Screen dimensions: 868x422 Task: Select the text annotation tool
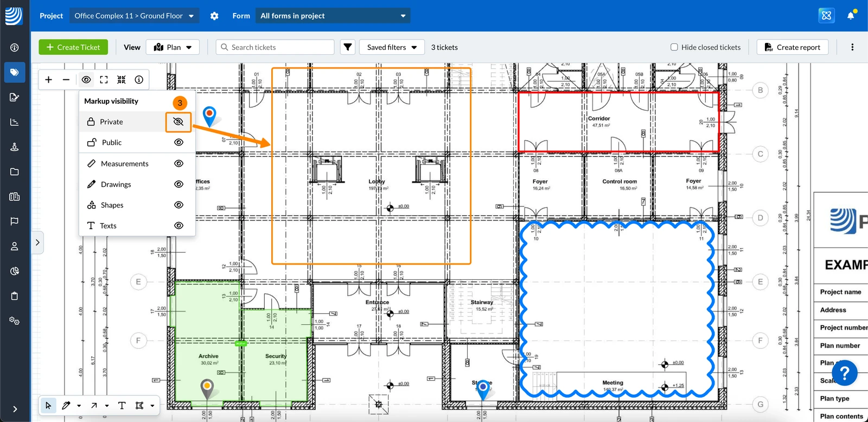pos(122,405)
